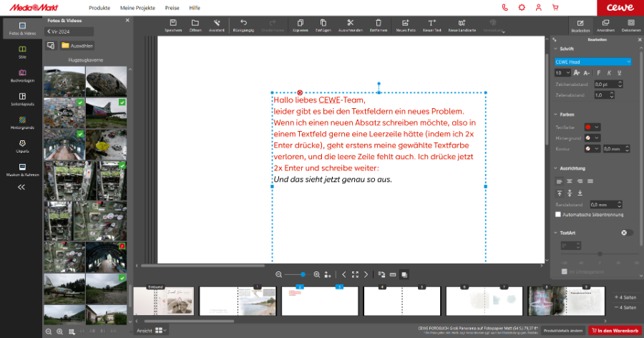Click the In den Warenkorb button
This screenshot has height=338, width=644.
click(615, 330)
